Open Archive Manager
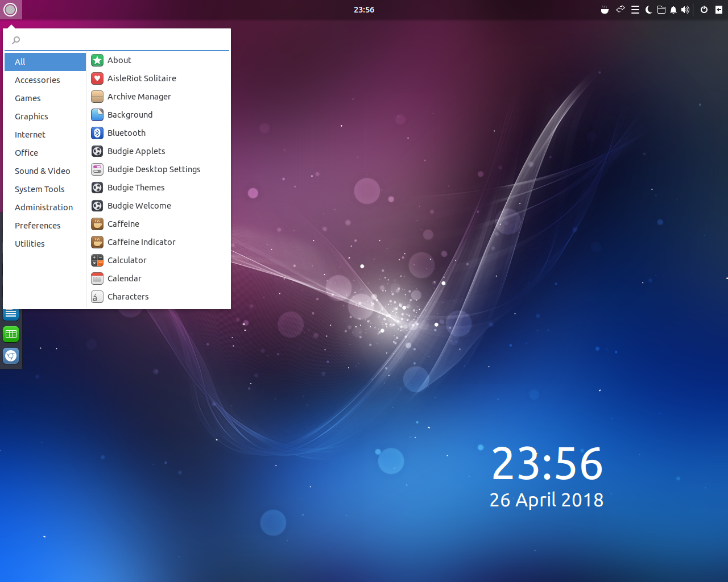Viewport: 728px width, 582px height. coord(159,97)
